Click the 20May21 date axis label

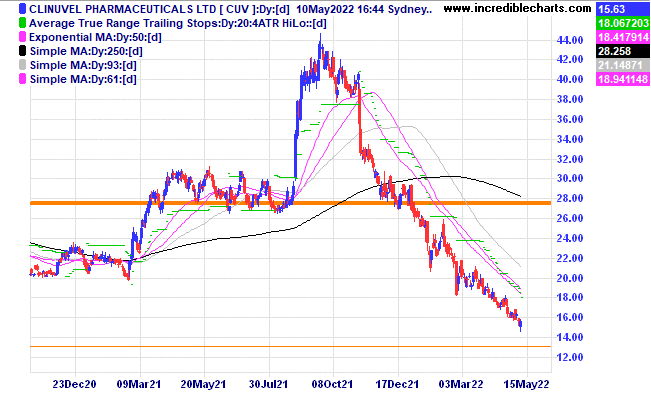pos(203,384)
